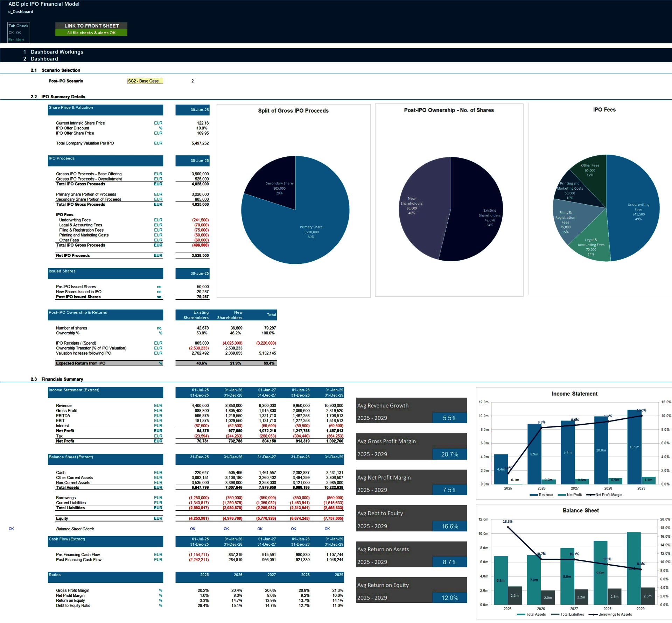672x623 pixels.
Task: Click the Balance Sheet (Extract) header
Action: [105, 459]
